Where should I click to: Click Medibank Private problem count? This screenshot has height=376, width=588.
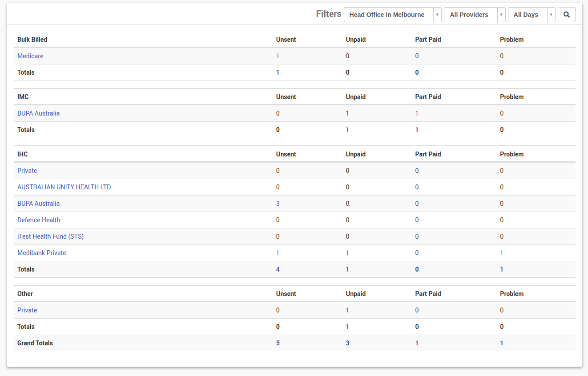(x=502, y=253)
